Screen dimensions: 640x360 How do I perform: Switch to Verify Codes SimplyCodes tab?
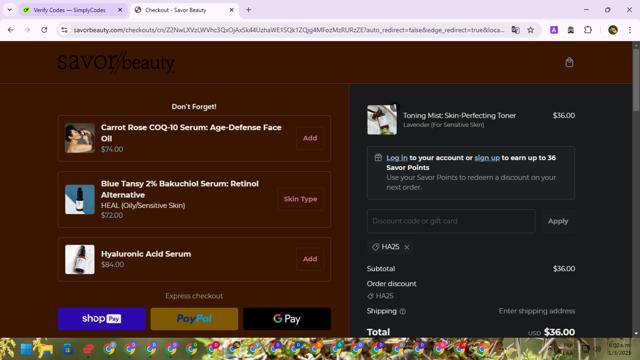pyautogui.click(x=70, y=10)
